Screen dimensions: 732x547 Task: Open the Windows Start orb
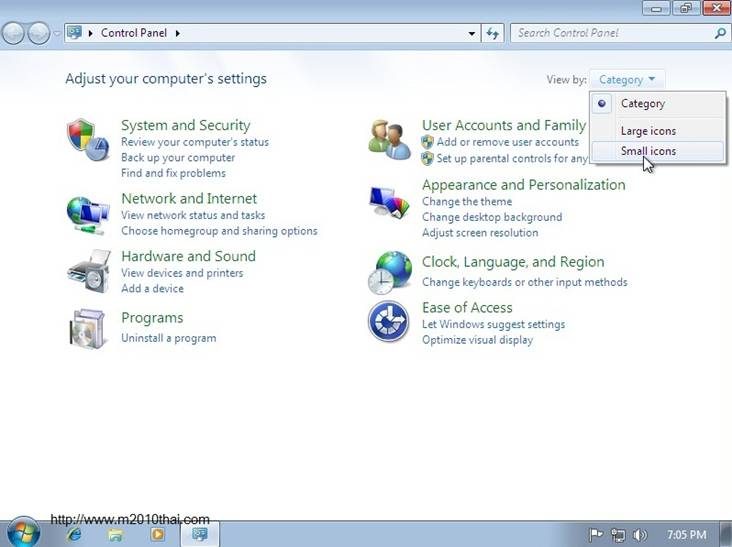[x=22, y=533]
